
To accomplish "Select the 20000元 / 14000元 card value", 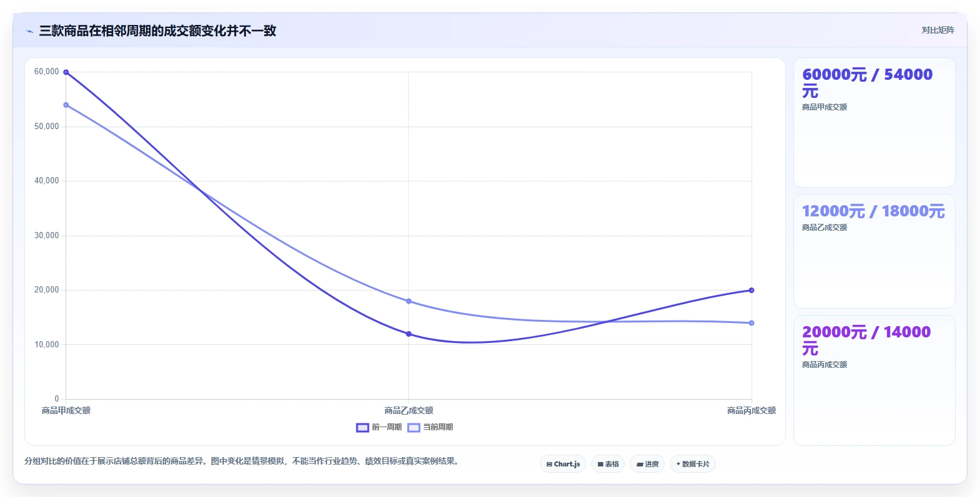I will point(866,340).
